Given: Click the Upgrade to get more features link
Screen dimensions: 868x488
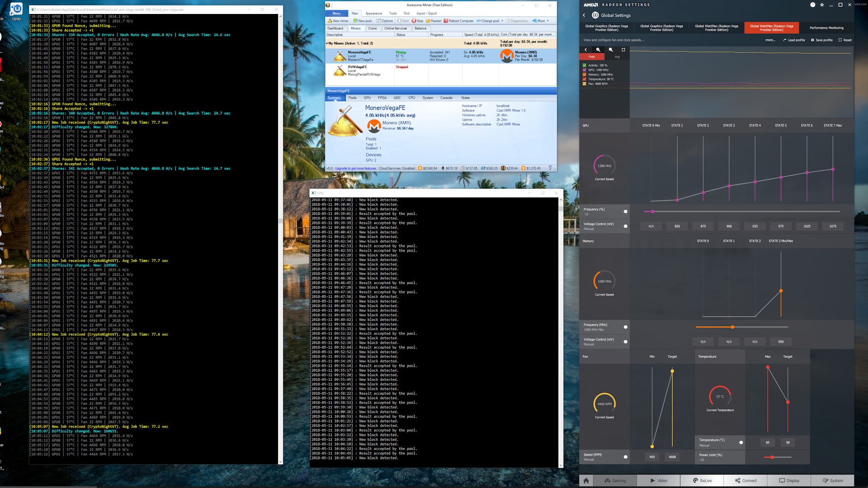Looking at the screenshot, I should click(x=355, y=169).
